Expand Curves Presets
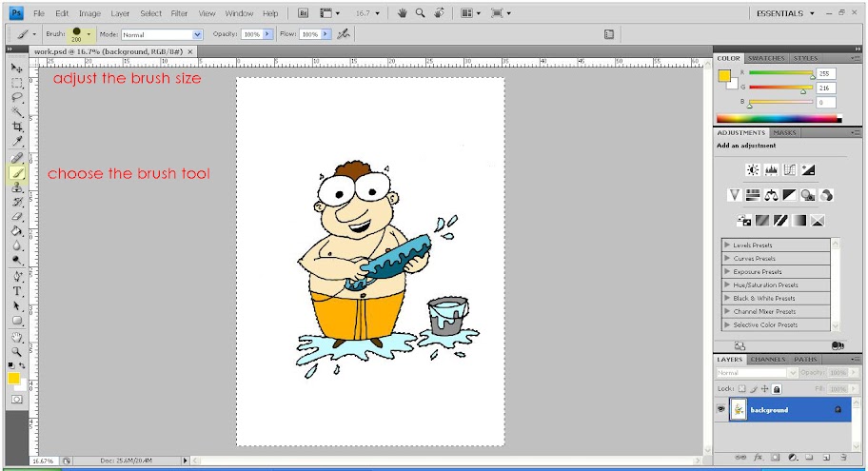This screenshot has height=471, width=868. (727, 258)
